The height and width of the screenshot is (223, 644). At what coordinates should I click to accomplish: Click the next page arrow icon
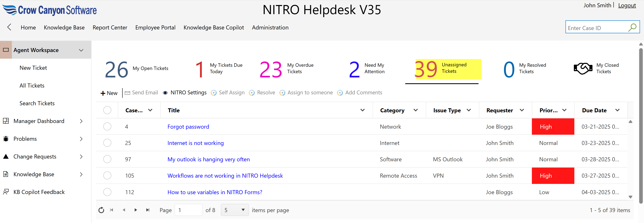135,210
